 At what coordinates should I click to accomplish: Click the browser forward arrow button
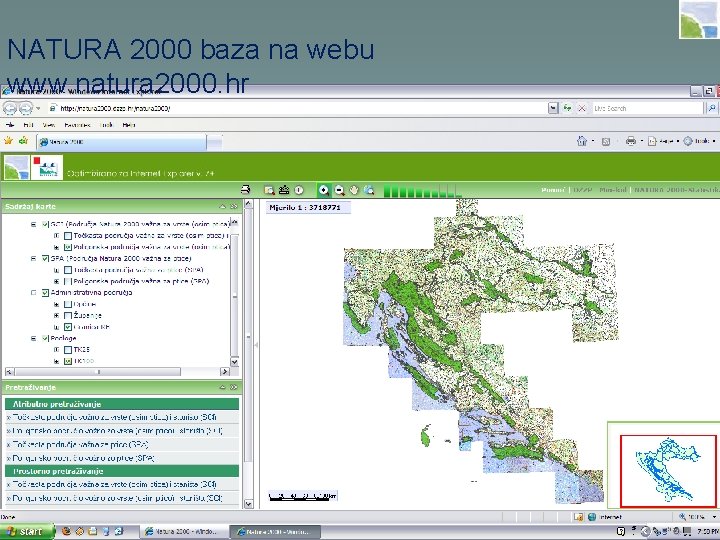26,108
